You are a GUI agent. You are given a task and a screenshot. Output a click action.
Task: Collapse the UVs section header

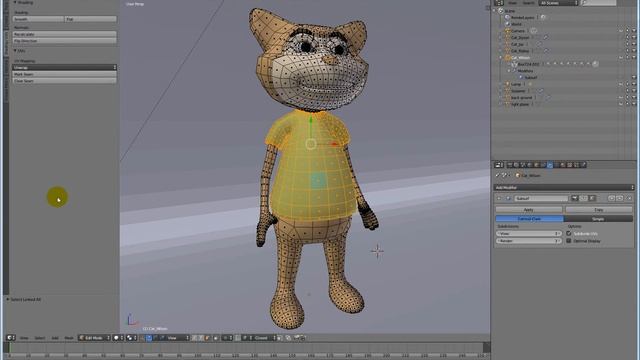click(x=20, y=51)
